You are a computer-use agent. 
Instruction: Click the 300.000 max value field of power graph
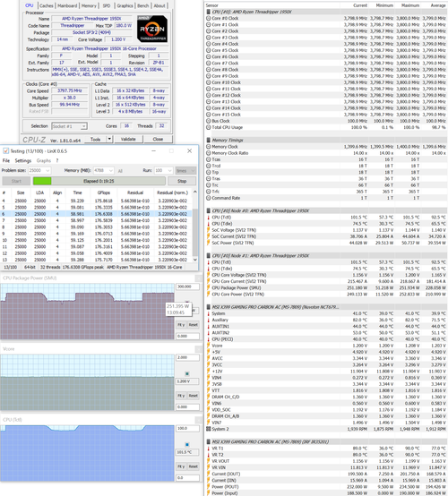187,286
